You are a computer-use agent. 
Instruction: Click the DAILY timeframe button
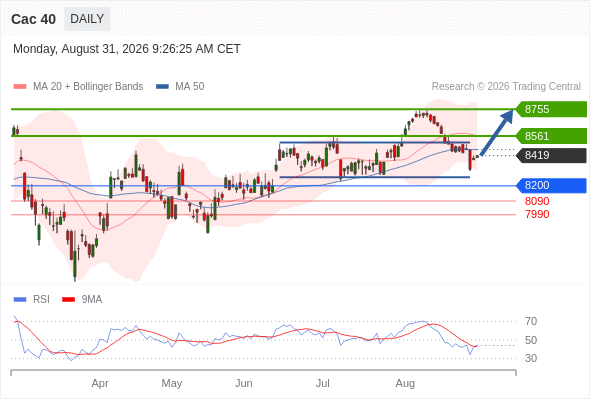(x=87, y=19)
